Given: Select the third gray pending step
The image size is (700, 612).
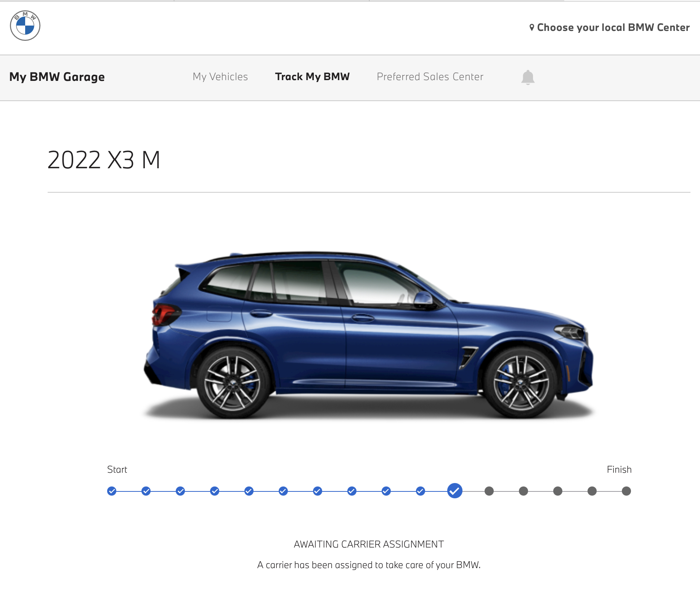Looking at the screenshot, I should tap(558, 491).
